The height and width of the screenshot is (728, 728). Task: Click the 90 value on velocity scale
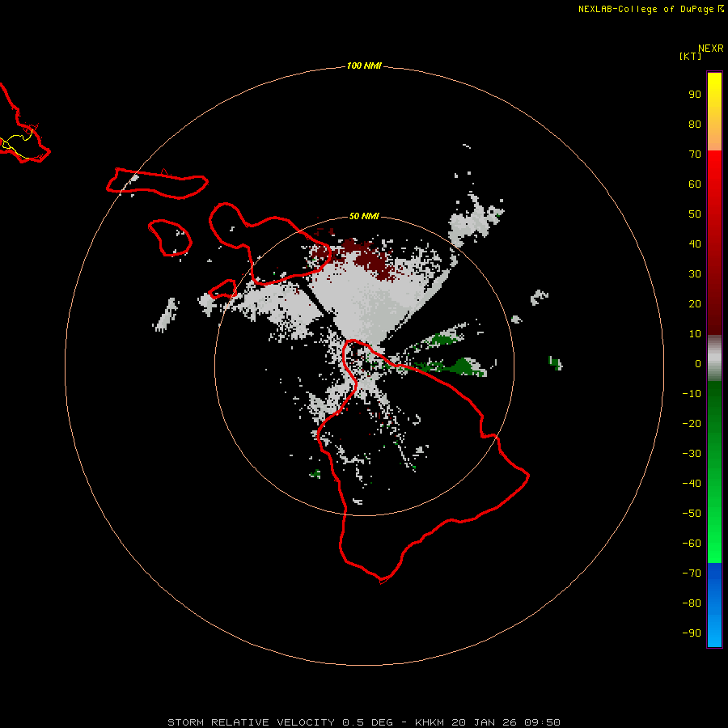click(x=695, y=95)
